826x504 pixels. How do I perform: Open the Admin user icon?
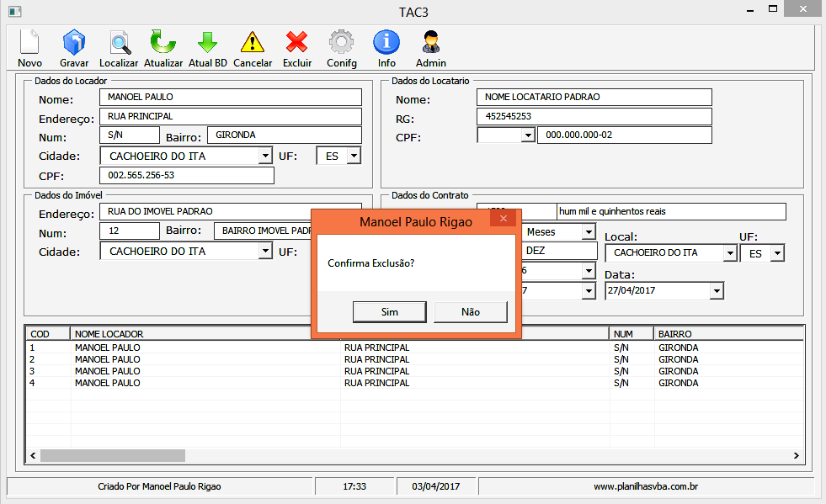(x=431, y=43)
